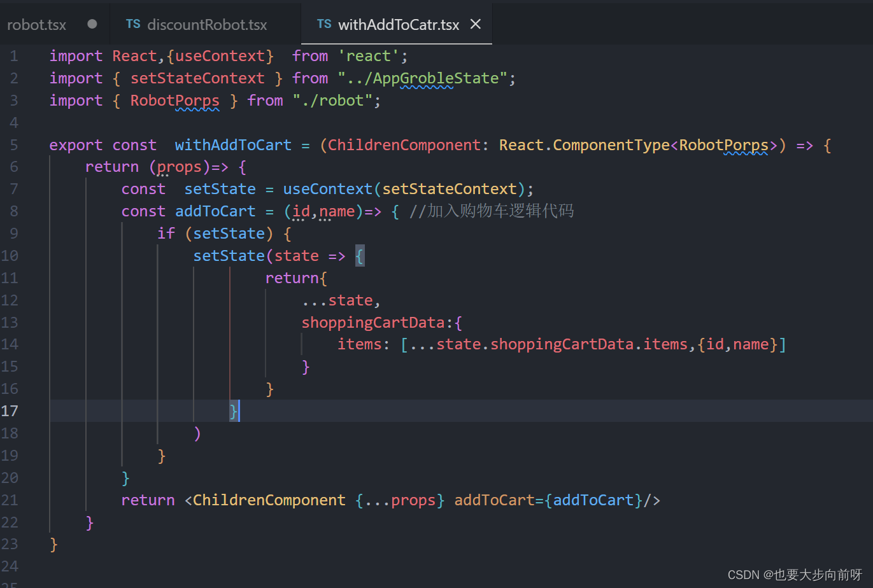Click line number 1 to select first line
Image resolution: width=873 pixels, height=588 pixels.
click(x=13, y=55)
